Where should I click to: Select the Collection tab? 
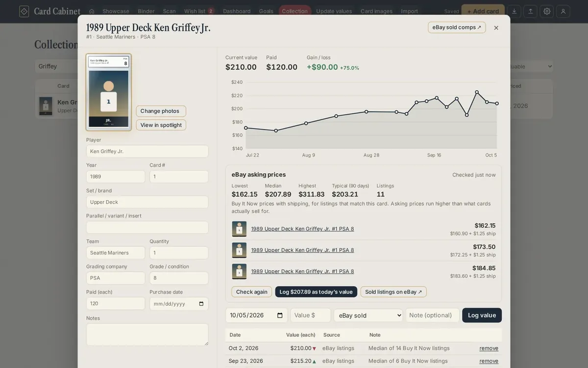tap(295, 11)
